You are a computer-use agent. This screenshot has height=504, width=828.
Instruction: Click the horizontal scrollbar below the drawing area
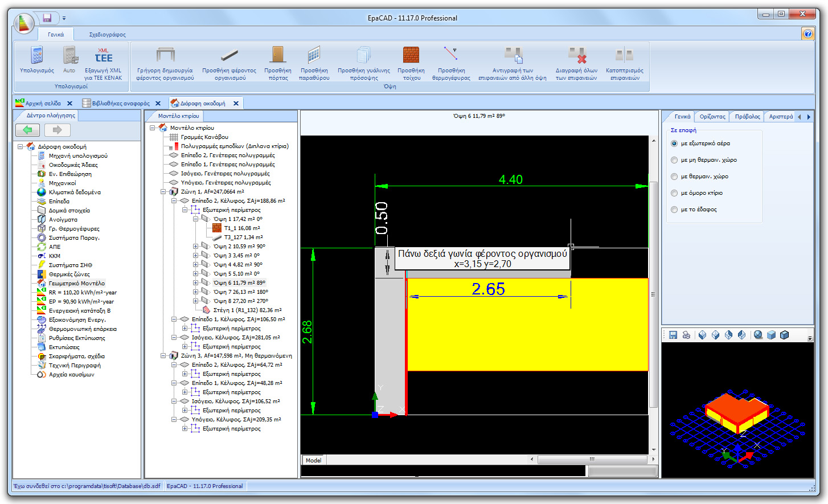point(592,459)
